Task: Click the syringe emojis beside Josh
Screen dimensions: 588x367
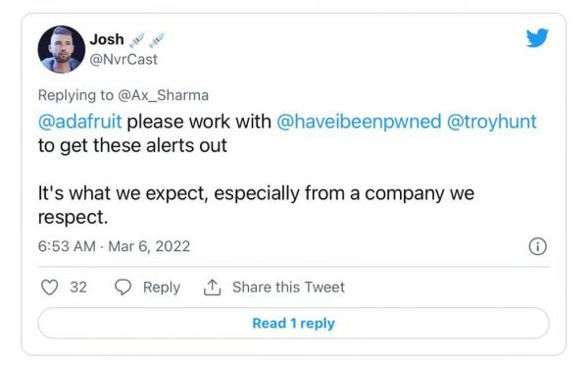Action: click(x=147, y=39)
